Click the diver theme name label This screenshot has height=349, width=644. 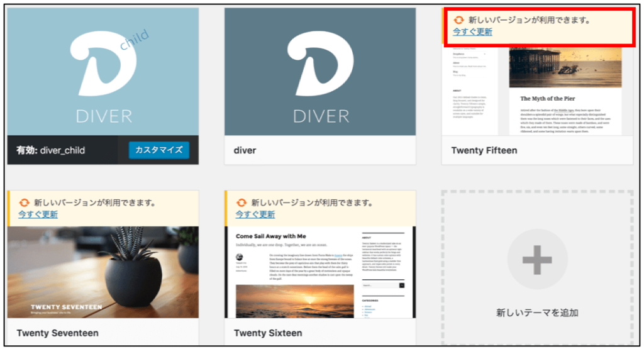(245, 150)
